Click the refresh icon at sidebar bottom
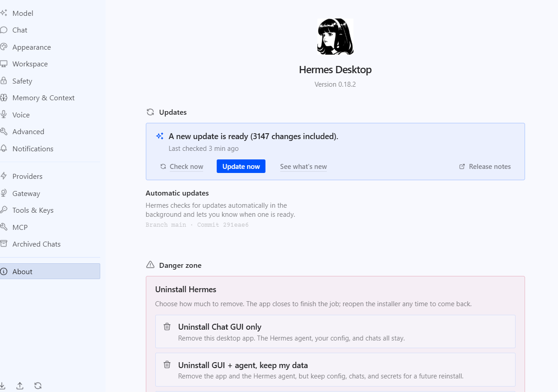558x392 pixels. (38, 386)
